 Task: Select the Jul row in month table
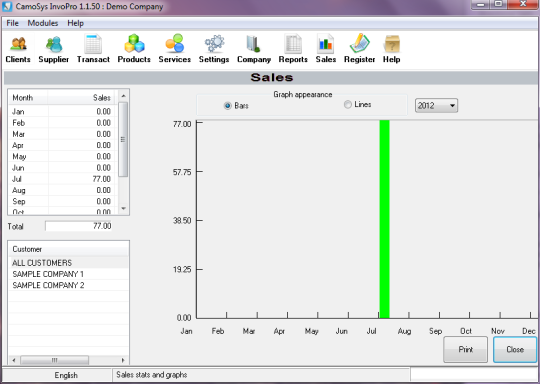(x=62, y=179)
